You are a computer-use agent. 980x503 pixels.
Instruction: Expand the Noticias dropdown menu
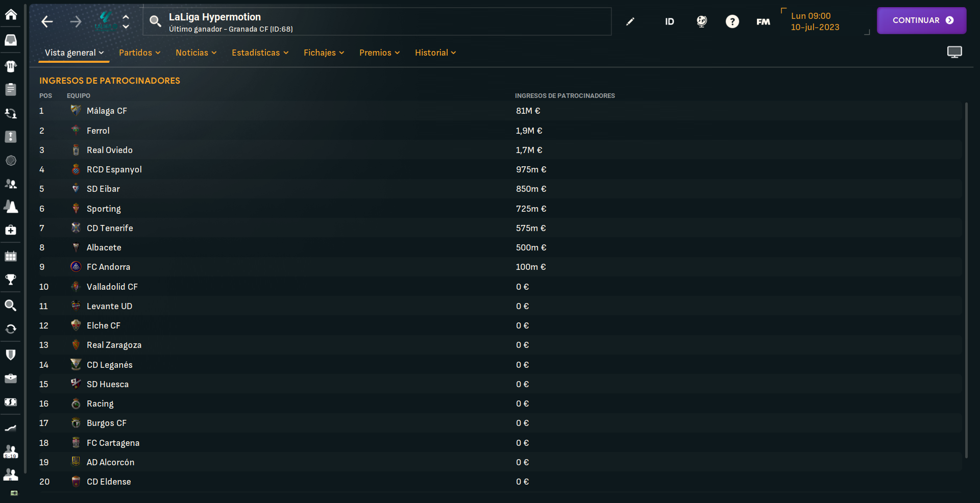click(x=196, y=53)
